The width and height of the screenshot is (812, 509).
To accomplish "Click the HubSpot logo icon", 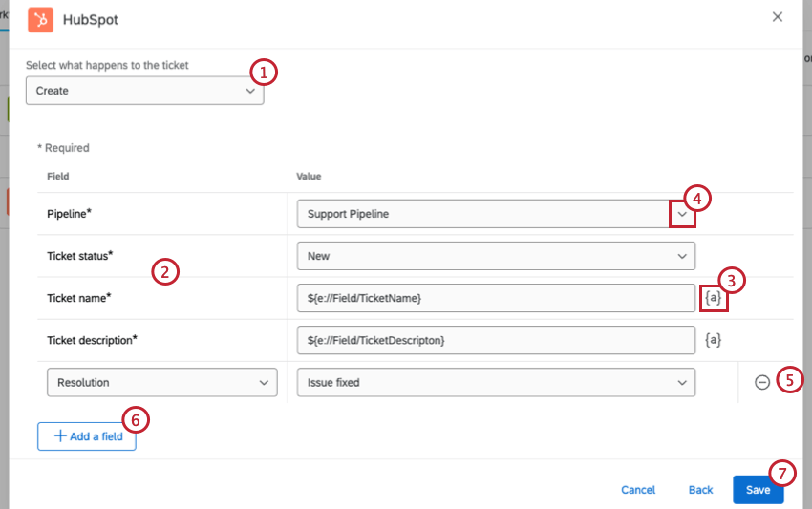I will click(x=40, y=19).
